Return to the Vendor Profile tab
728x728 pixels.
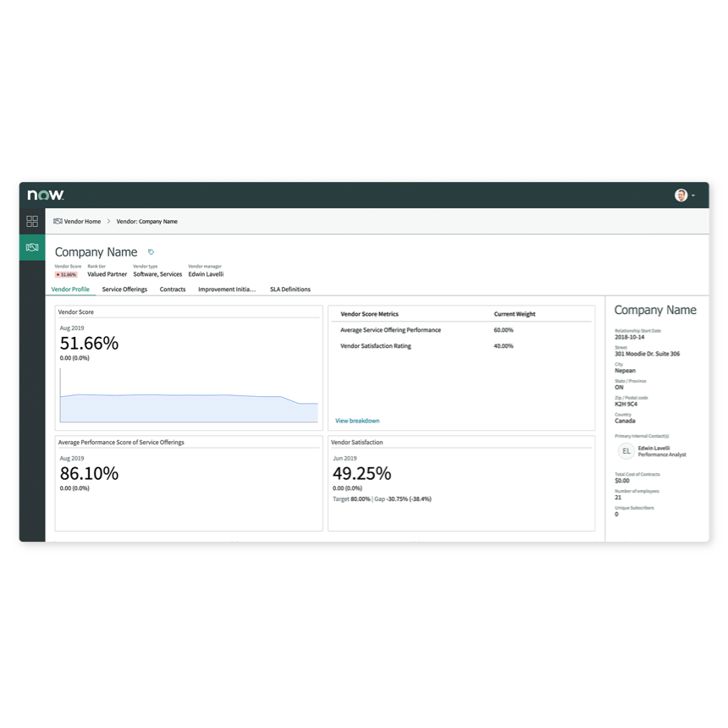tap(71, 289)
